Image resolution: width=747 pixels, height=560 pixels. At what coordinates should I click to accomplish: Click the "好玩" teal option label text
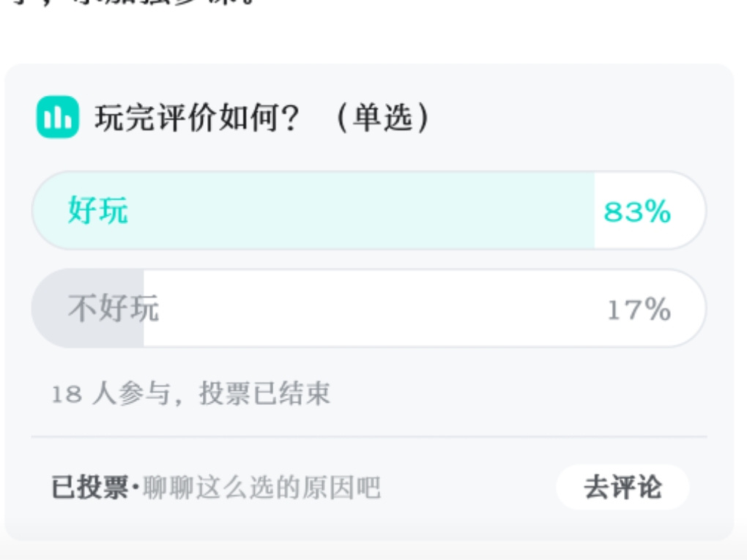tap(97, 210)
